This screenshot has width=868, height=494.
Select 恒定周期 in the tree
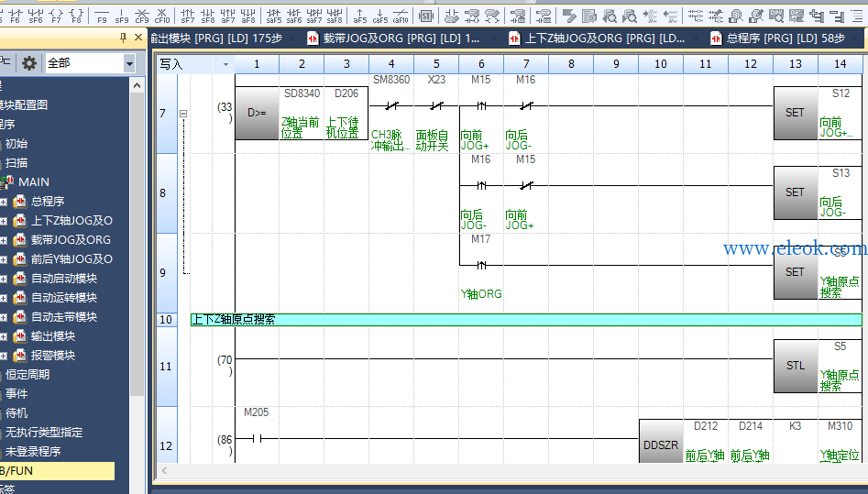(27, 375)
